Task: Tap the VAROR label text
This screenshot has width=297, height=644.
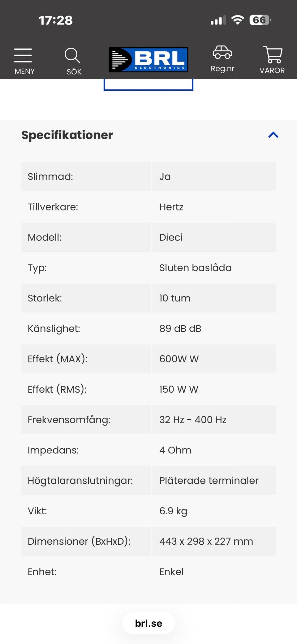Action: [x=272, y=71]
